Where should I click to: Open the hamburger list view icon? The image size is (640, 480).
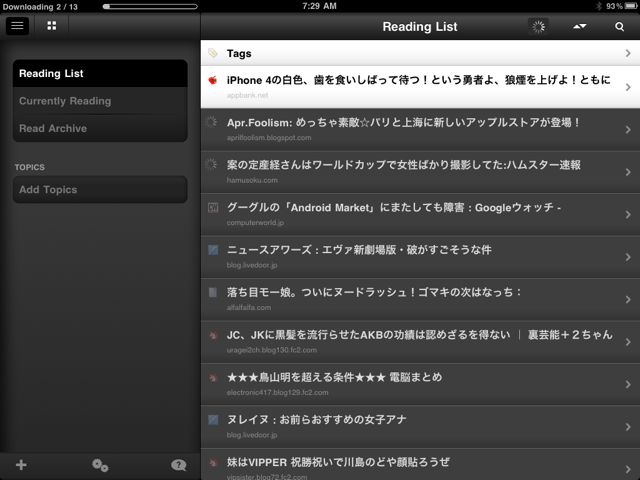[17, 26]
